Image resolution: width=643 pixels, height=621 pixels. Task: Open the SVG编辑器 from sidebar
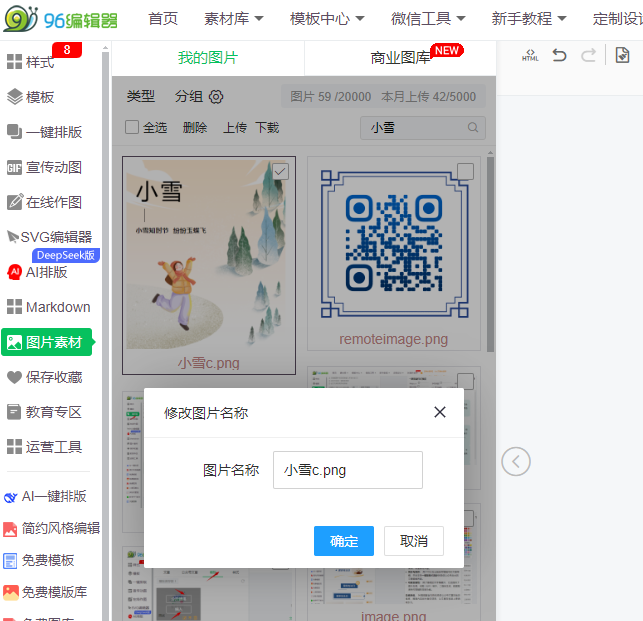pos(55,237)
